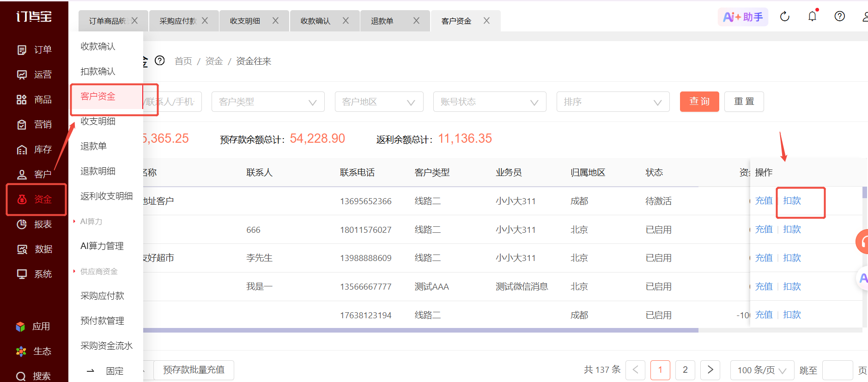This screenshot has height=382, width=868.
Task: Open the 商品 sidebar module
Action: point(34,100)
